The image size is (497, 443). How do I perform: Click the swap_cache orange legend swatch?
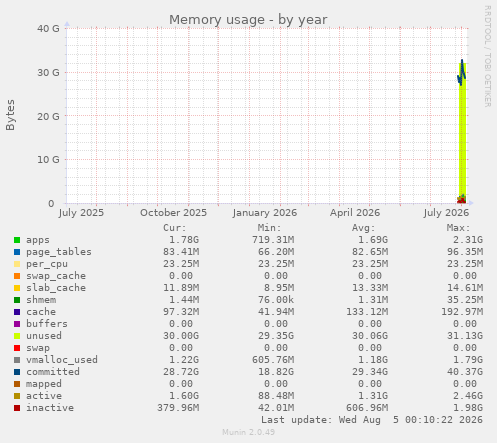pos(17,276)
